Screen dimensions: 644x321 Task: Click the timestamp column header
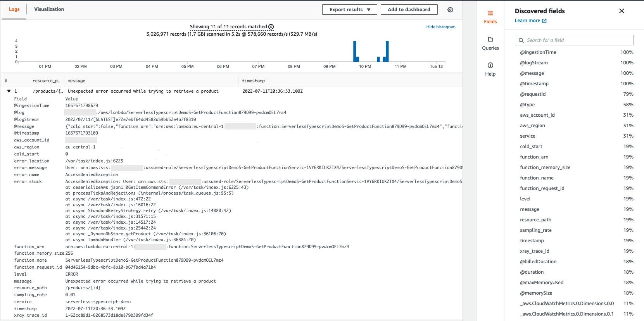[x=253, y=81]
